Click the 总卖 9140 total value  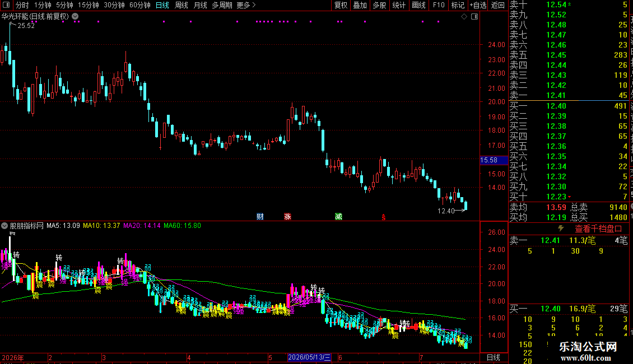tap(599, 207)
